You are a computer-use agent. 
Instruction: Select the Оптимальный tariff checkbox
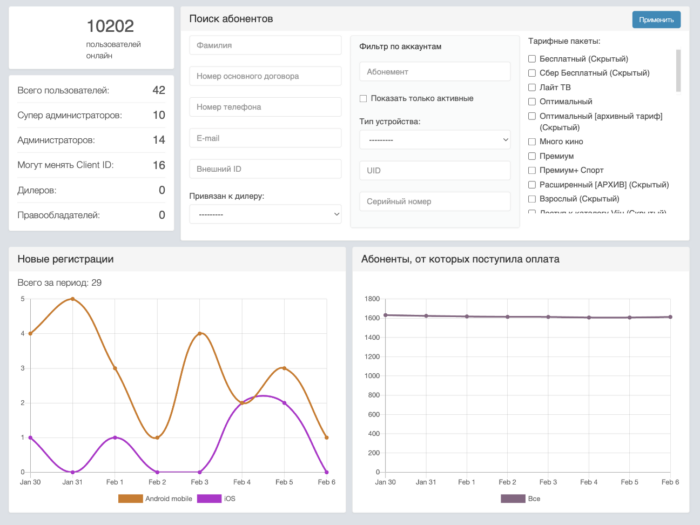tap(532, 101)
